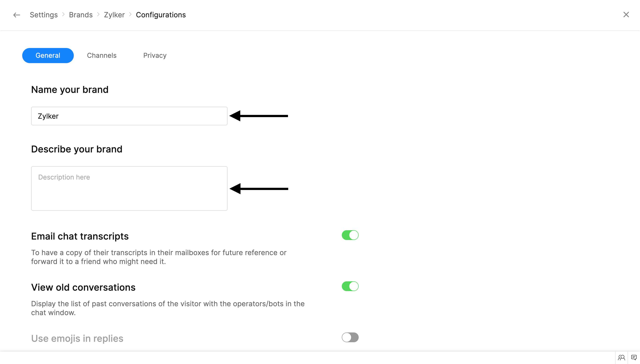The height and width of the screenshot is (364, 640).
Task: Go to Settings in the breadcrumb
Action: pyautogui.click(x=44, y=15)
